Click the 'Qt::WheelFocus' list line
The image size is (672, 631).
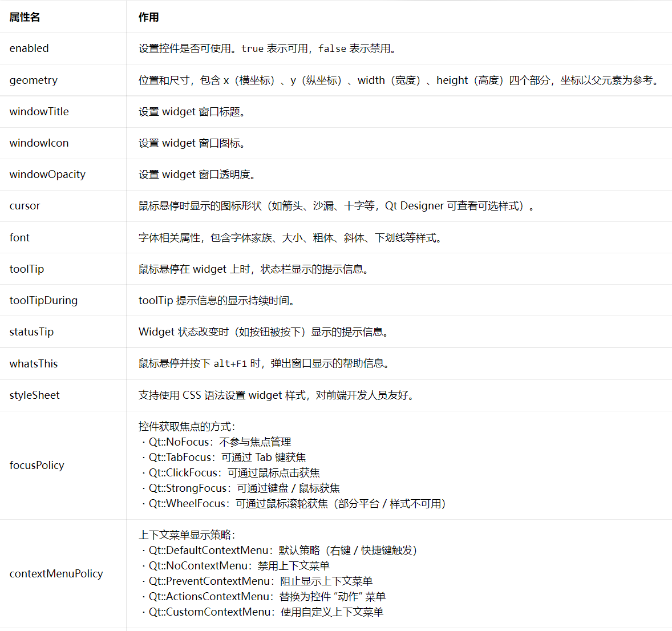click(x=294, y=504)
